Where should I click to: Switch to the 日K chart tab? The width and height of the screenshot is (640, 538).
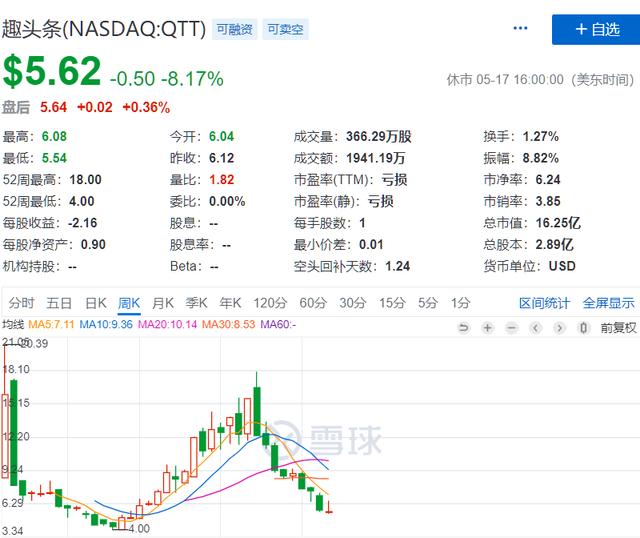click(x=96, y=303)
